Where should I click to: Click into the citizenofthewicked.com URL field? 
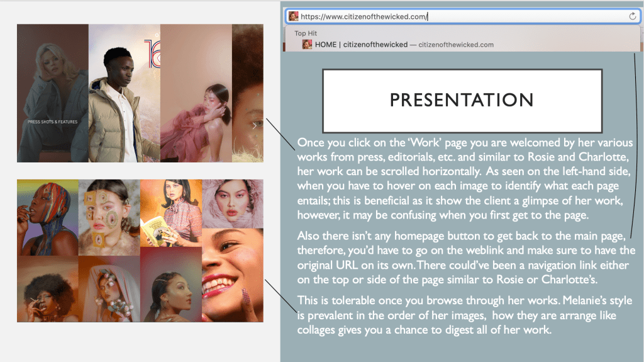[440, 16]
